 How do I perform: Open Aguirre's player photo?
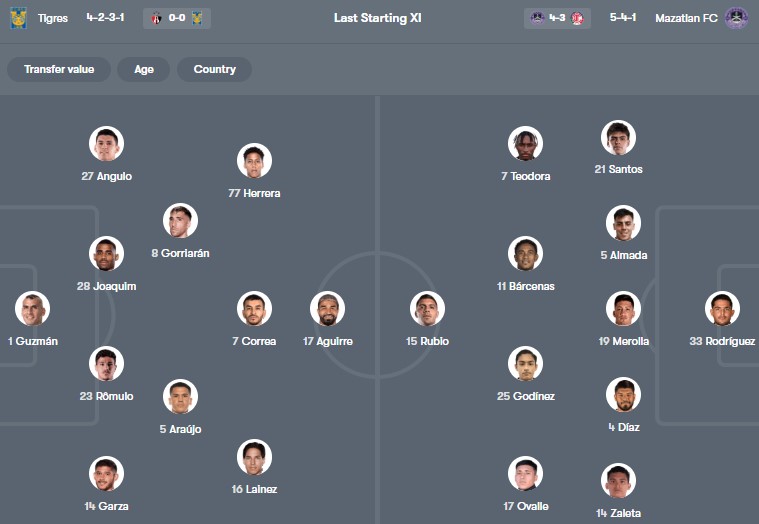(x=327, y=309)
